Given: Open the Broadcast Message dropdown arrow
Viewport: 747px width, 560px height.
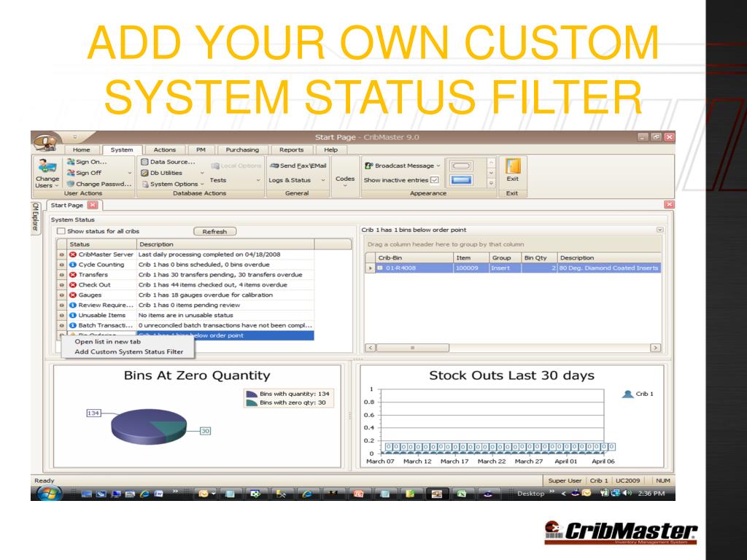Looking at the screenshot, I should coord(438,166).
